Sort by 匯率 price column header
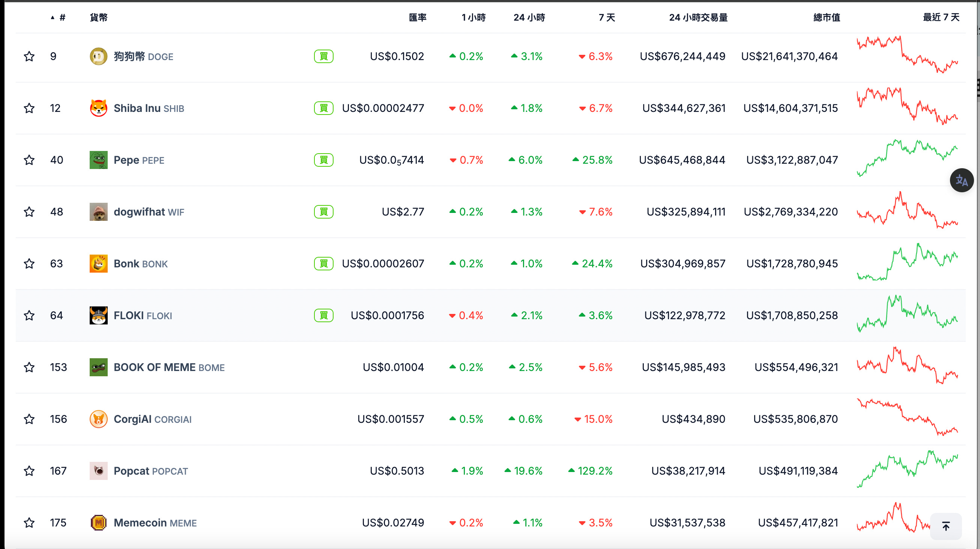This screenshot has height=549, width=980. pyautogui.click(x=417, y=18)
